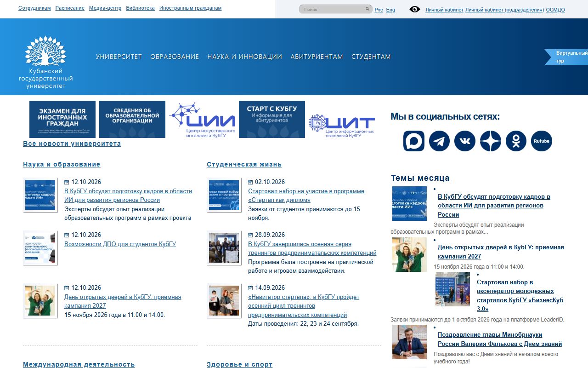Viewport: 588px width, 368px height.
Task: Click the ЦИТ information technology center banner
Action: tap(342, 126)
